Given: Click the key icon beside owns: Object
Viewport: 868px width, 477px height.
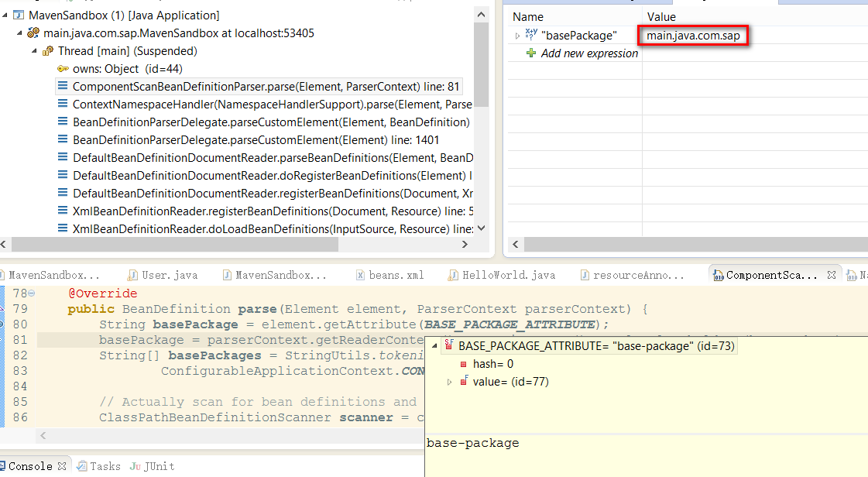Looking at the screenshot, I should click(x=63, y=68).
